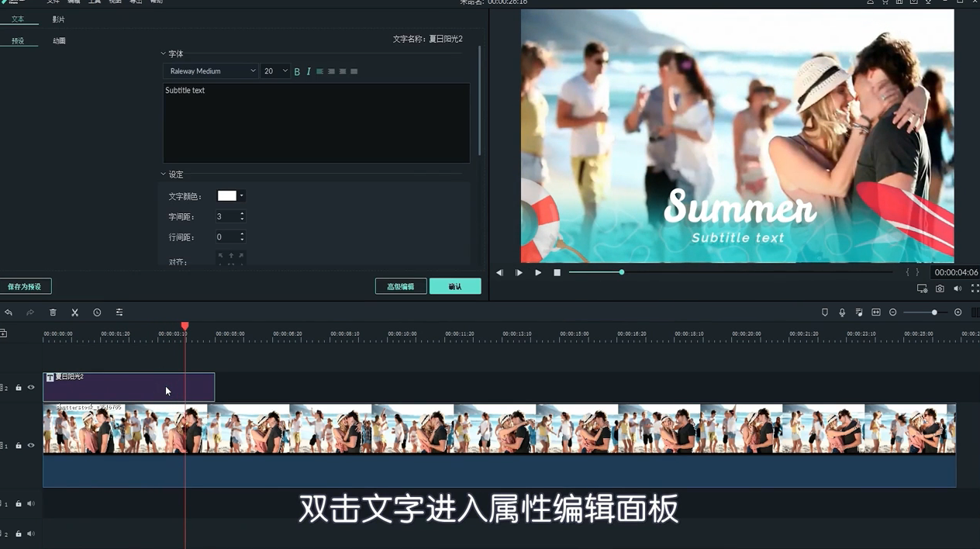The width and height of the screenshot is (980, 549).
Task: Set the third alignment option icon
Action: (343, 71)
